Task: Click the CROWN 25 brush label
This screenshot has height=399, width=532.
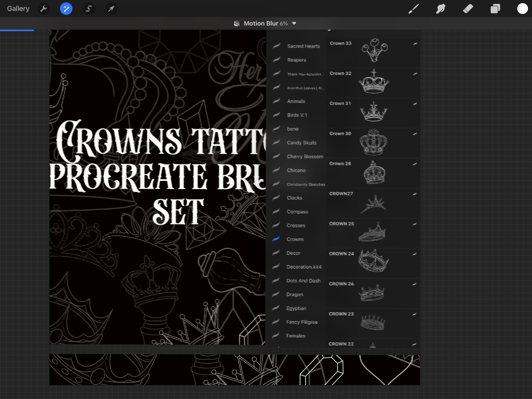Action: 342,224
